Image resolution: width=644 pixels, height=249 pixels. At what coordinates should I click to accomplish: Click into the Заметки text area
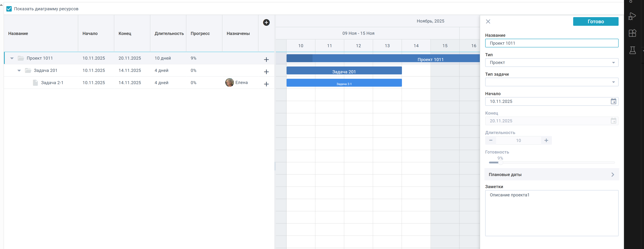(552, 213)
